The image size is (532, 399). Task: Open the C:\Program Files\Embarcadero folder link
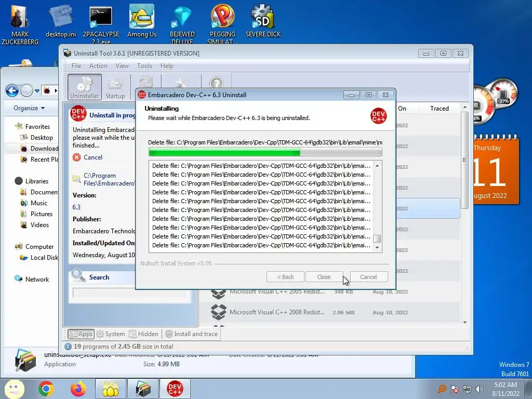pos(109,179)
